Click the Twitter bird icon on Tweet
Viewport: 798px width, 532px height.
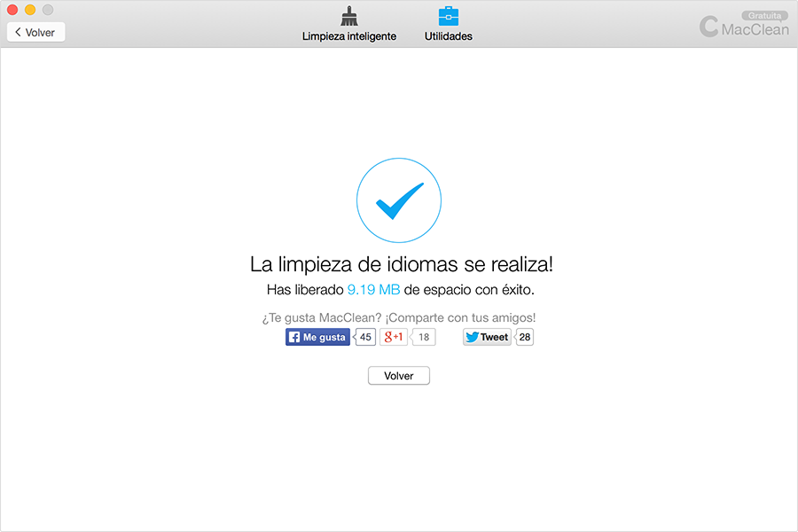[470, 337]
